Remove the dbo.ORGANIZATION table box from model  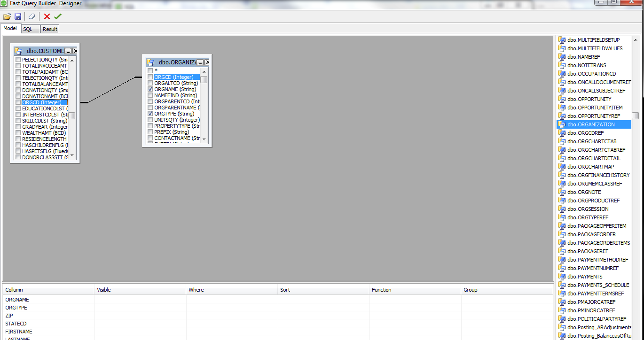(207, 62)
